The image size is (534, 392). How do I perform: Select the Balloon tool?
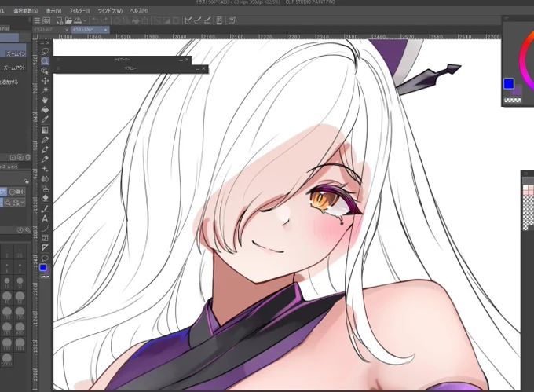coord(45,258)
